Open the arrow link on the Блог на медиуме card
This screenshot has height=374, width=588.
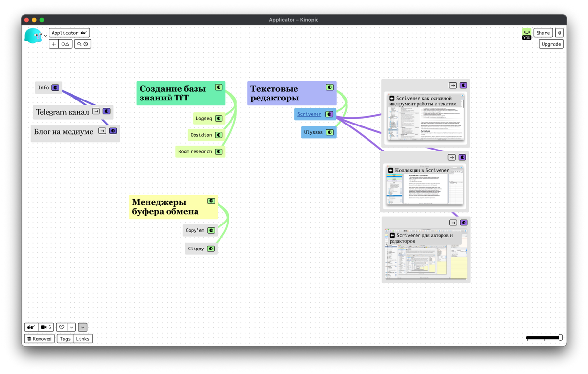102,131
